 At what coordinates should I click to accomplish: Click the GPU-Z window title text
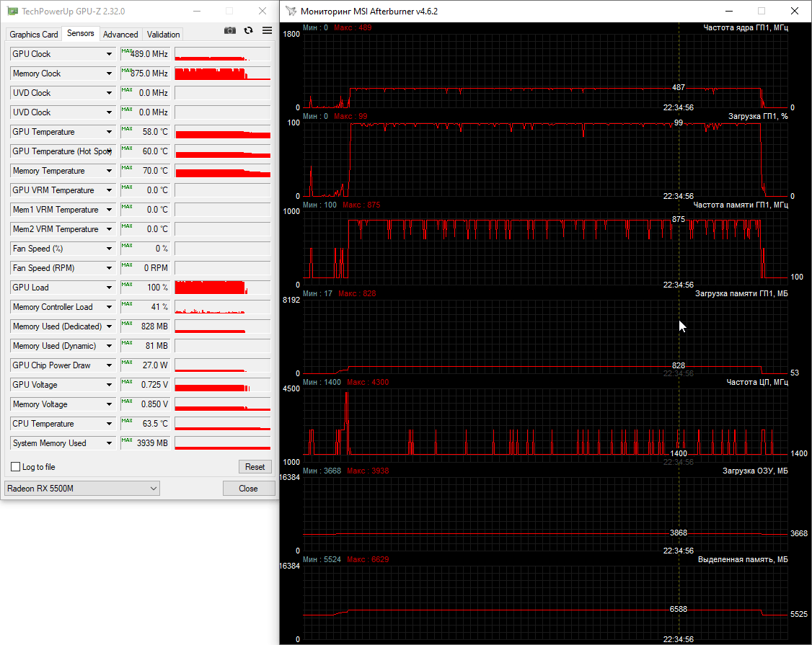pos(73,11)
